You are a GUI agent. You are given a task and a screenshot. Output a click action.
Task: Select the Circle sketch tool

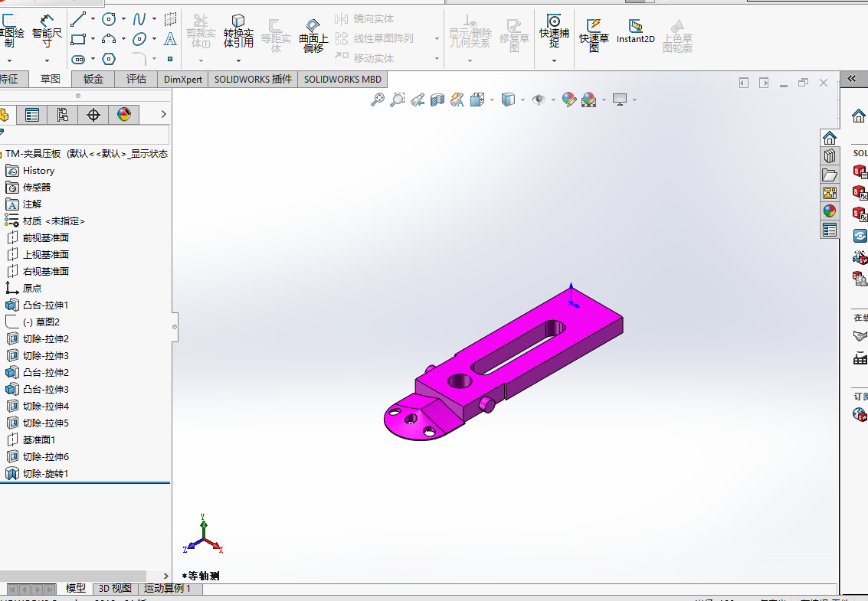coord(109,19)
